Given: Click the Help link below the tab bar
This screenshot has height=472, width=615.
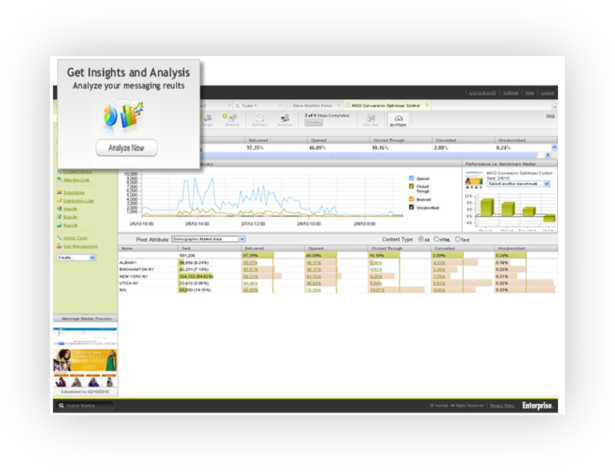Looking at the screenshot, I should point(551,116).
